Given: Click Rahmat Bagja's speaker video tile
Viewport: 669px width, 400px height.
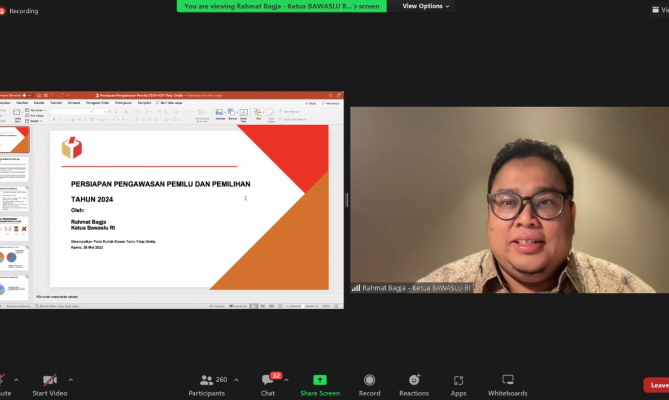Looking at the screenshot, I should click(x=508, y=200).
